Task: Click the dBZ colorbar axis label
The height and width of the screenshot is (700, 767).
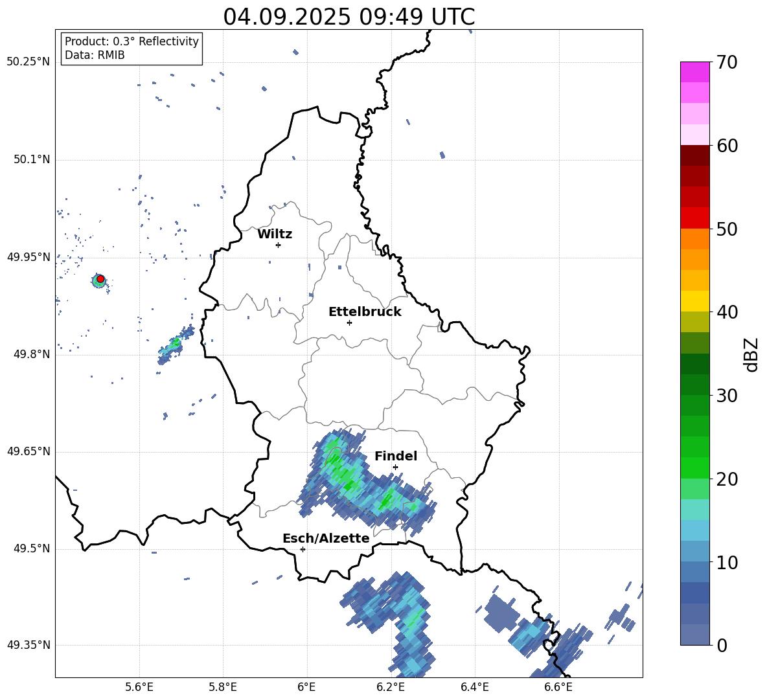Action: (x=752, y=354)
